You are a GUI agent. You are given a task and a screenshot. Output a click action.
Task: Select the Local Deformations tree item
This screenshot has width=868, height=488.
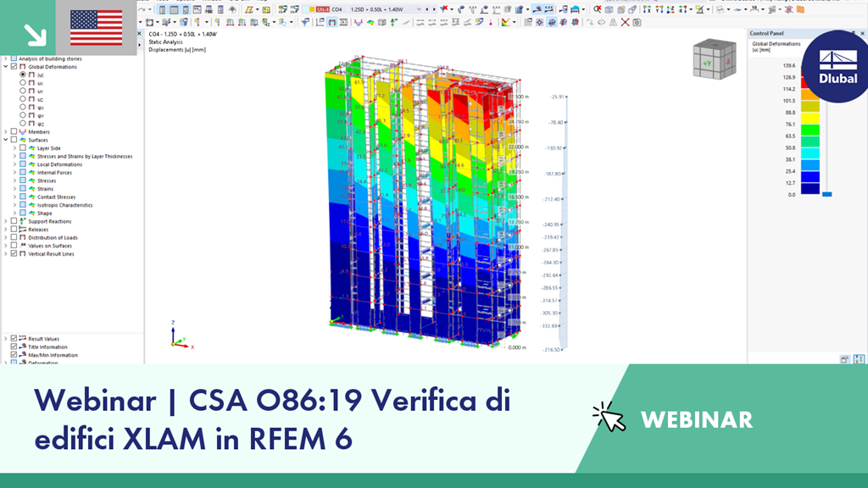point(60,164)
